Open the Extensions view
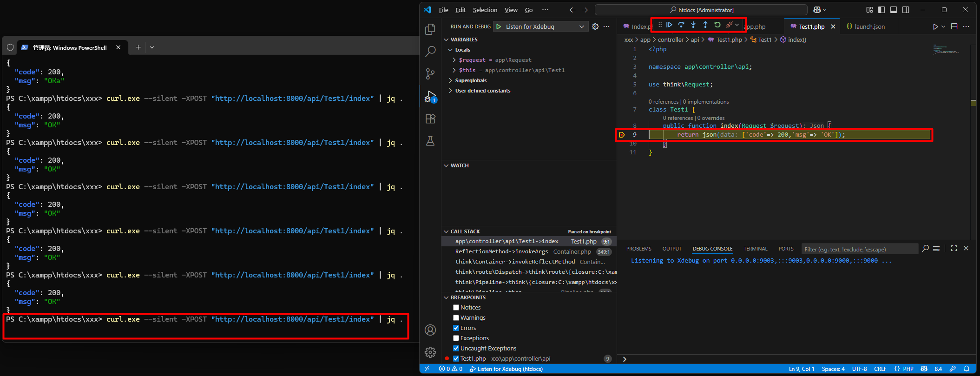The image size is (980, 376). (430, 119)
